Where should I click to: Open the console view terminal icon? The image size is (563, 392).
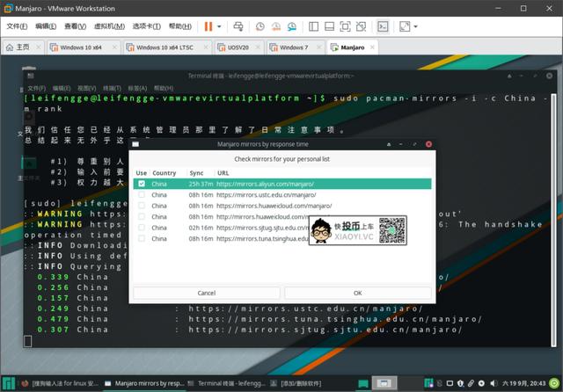click(383, 26)
